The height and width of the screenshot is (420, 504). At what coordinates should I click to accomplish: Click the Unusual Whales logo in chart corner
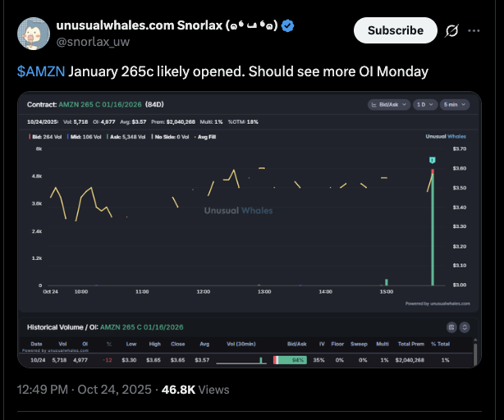pos(446,135)
